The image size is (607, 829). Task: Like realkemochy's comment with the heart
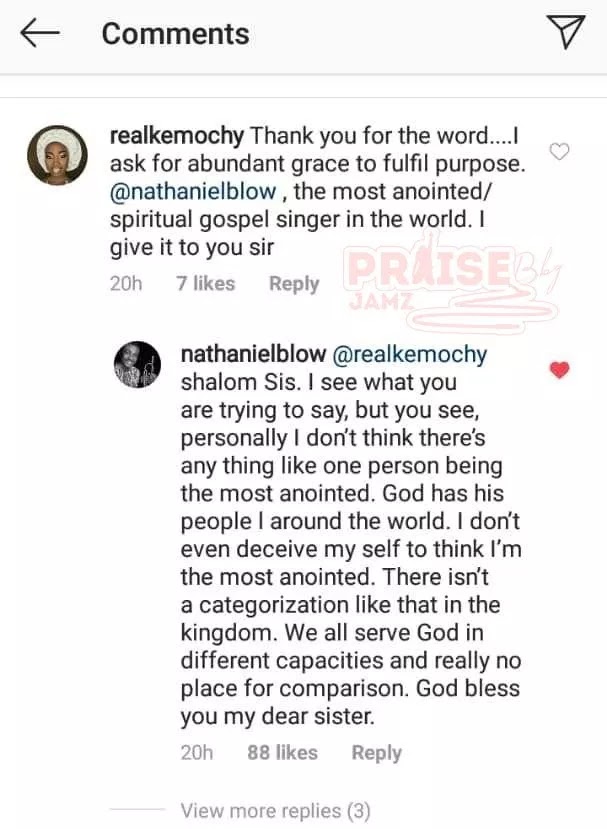pyautogui.click(x=560, y=152)
